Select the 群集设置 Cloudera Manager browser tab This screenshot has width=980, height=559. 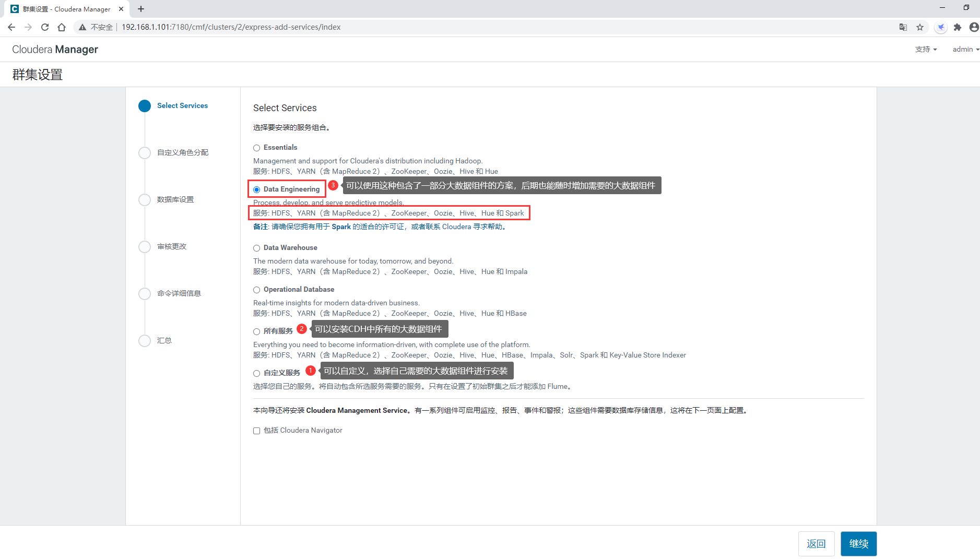click(x=67, y=9)
